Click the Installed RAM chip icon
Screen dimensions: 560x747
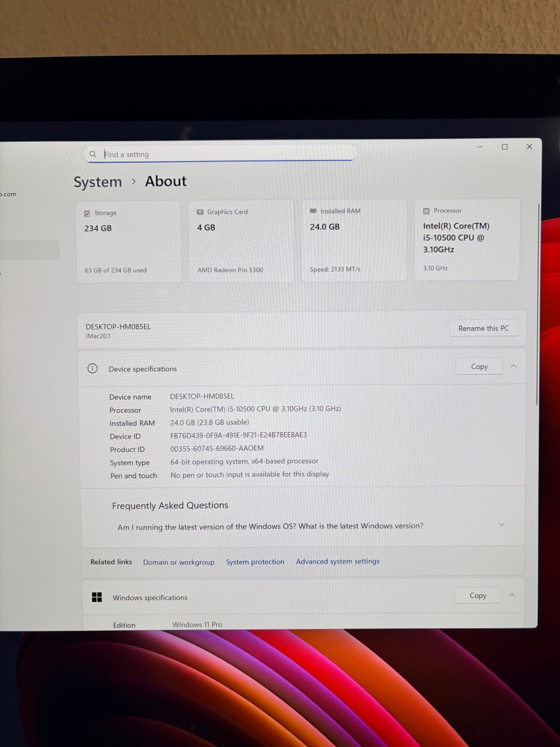click(x=313, y=211)
